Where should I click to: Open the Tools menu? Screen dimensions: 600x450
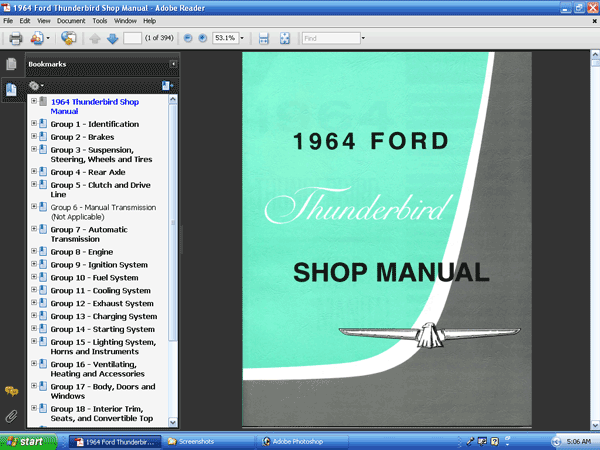[x=100, y=21]
